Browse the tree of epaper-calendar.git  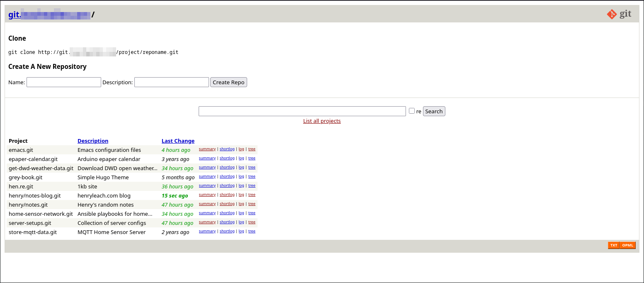pyautogui.click(x=252, y=158)
